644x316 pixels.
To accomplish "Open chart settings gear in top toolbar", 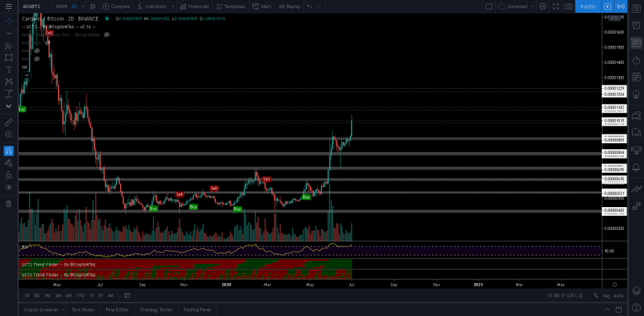I will point(543,6).
